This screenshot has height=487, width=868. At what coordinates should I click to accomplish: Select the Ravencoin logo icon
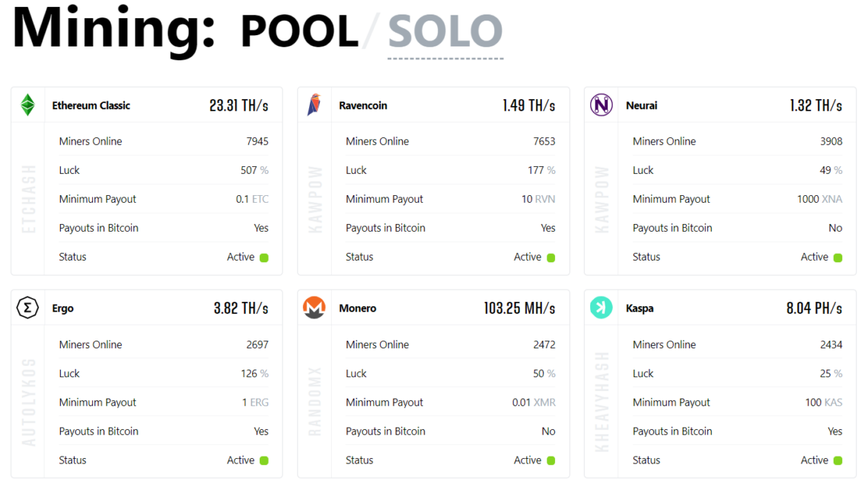click(314, 105)
